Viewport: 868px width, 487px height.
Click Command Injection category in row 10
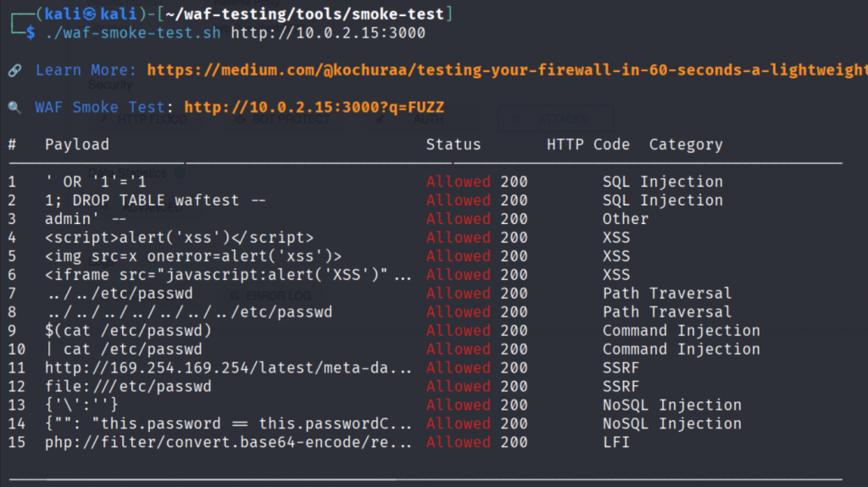[681, 350]
